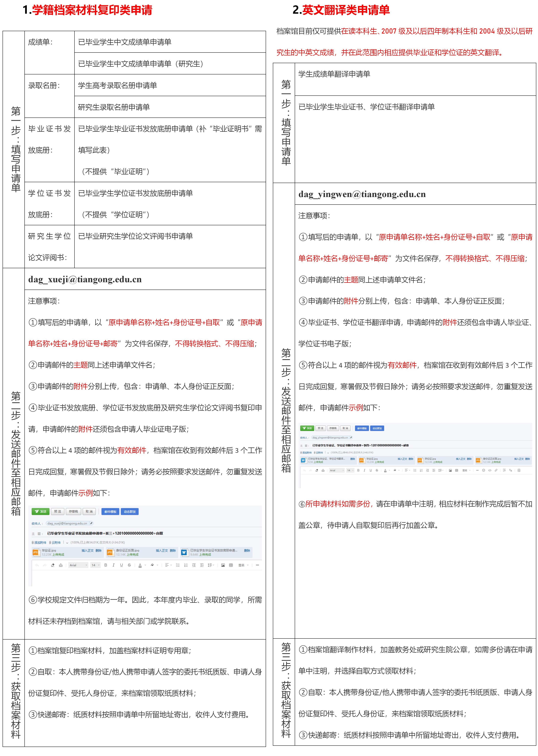Click subject line ending with 张三...自取
Viewport: 538px width, 756px height.
105,533
